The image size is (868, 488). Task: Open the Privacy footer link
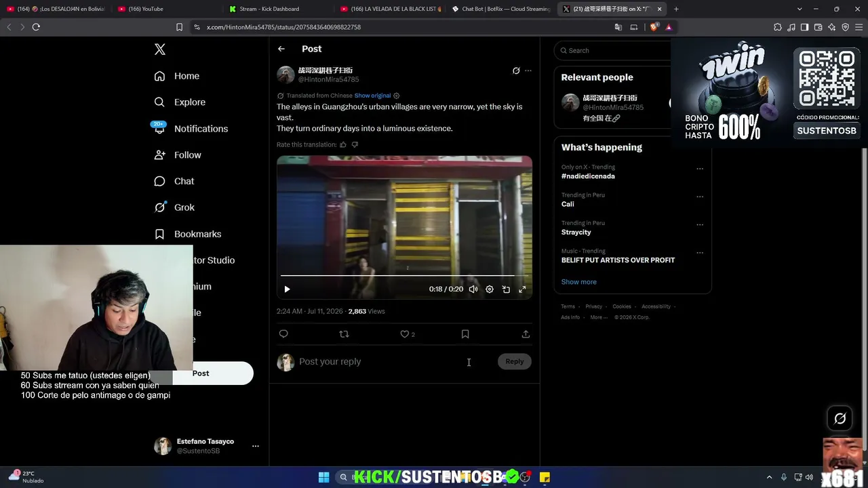[594, 306]
